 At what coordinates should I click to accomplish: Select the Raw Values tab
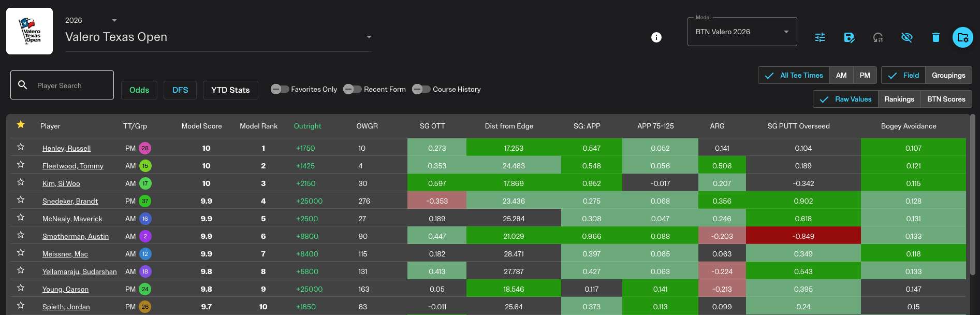(845, 99)
